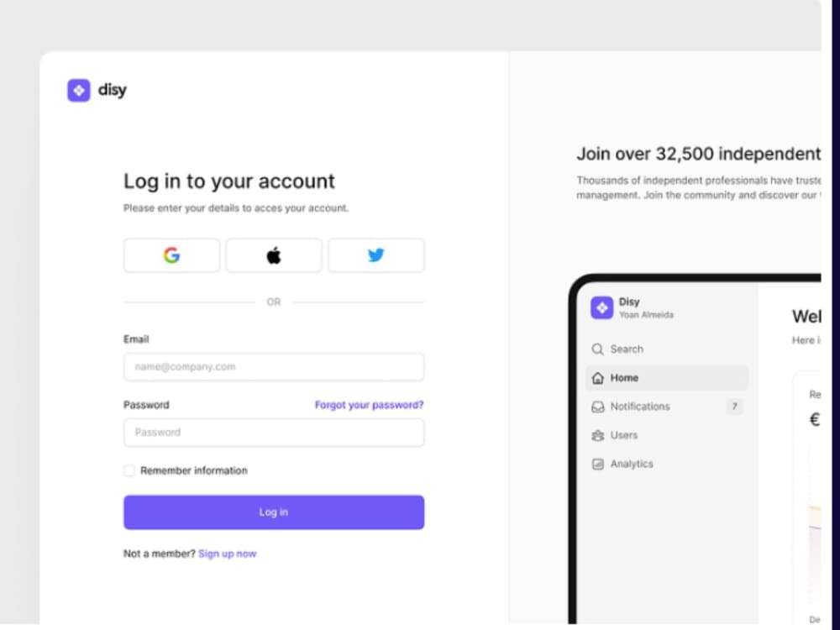Log in with the Twitter icon
Viewport: 840px width, 630px height.
coord(376,255)
